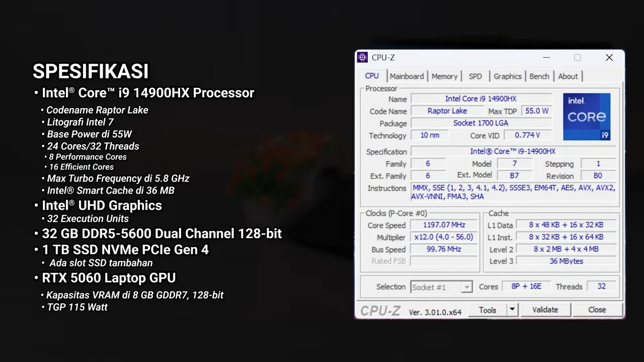Click the Multiplier value x12.0 (4.0 - 56.0)
The height and width of the screenshot is (362, 644).
pyautogui.click(x=444, y=237)
